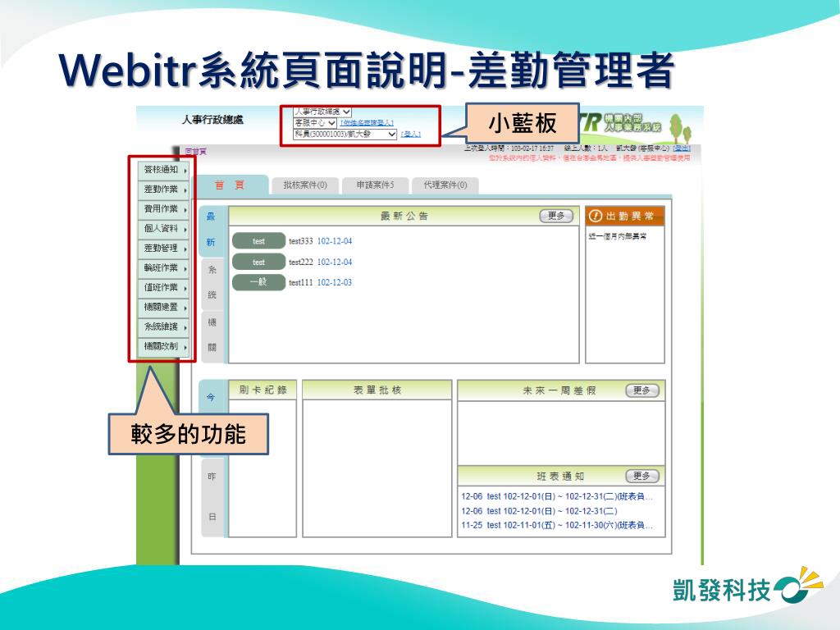
Task: Click 更多 button in 未來一周差假 header
Action: coord(641,390)
